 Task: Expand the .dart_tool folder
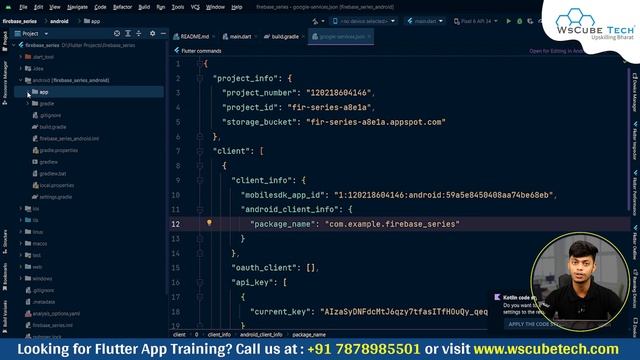point(21,57)
